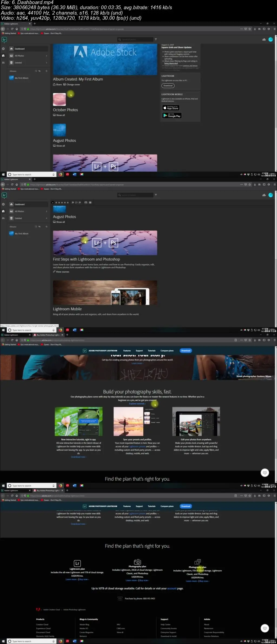Screen dimensions: 277x644
Task: Click the Albums sort icon in second frame
Action: (x=39, y=226)
